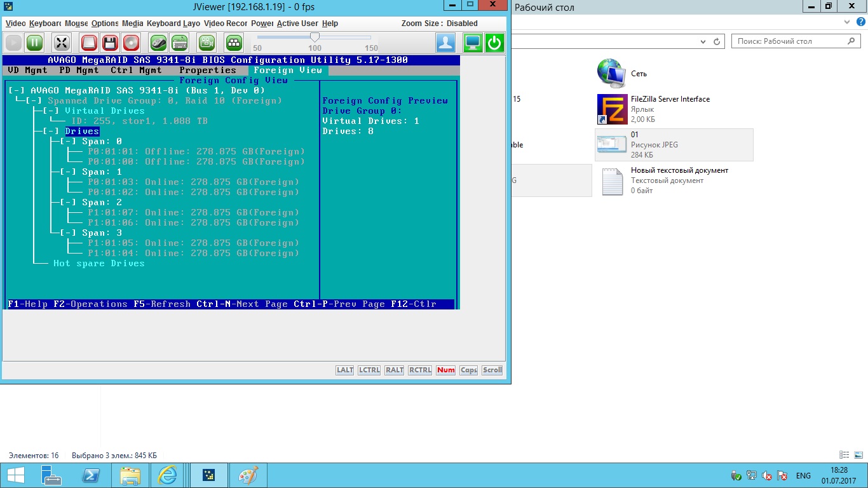Click the full screen toggle icon

pyautogui.click(x=62, y=43)
